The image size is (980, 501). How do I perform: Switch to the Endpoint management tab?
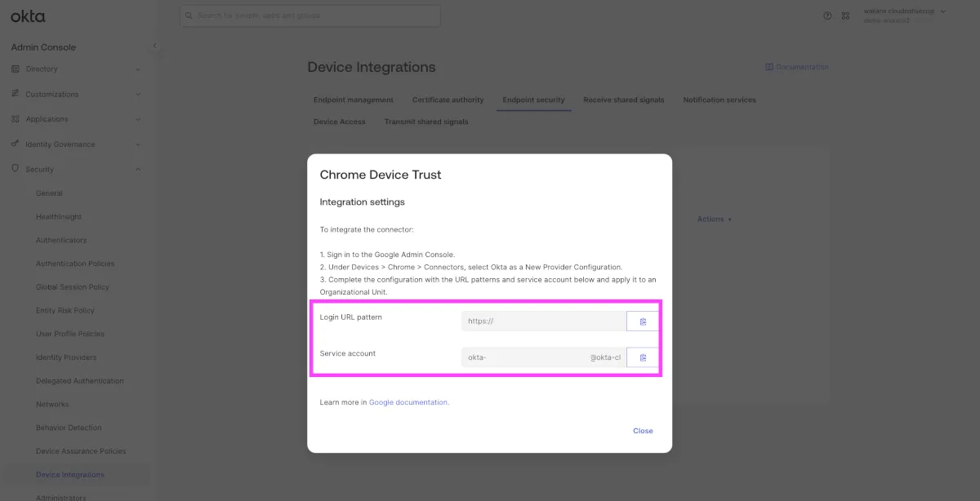point(354,100)
